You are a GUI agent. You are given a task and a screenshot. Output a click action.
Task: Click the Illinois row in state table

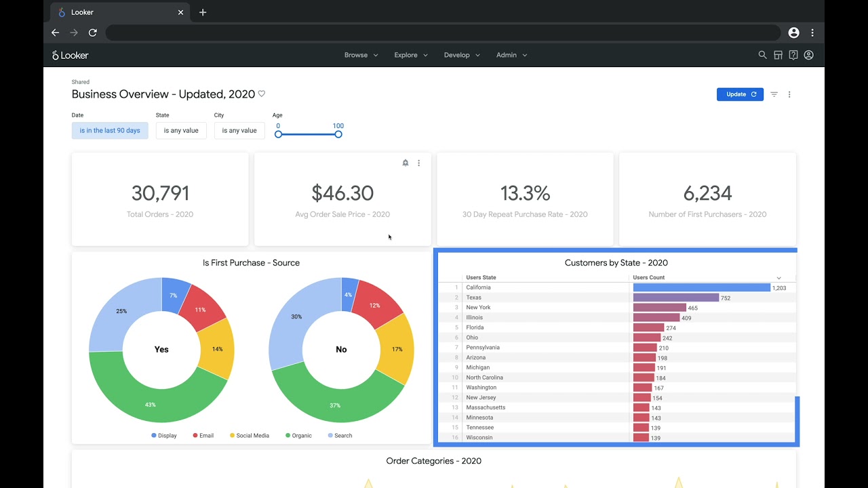[x=616, y=317]
